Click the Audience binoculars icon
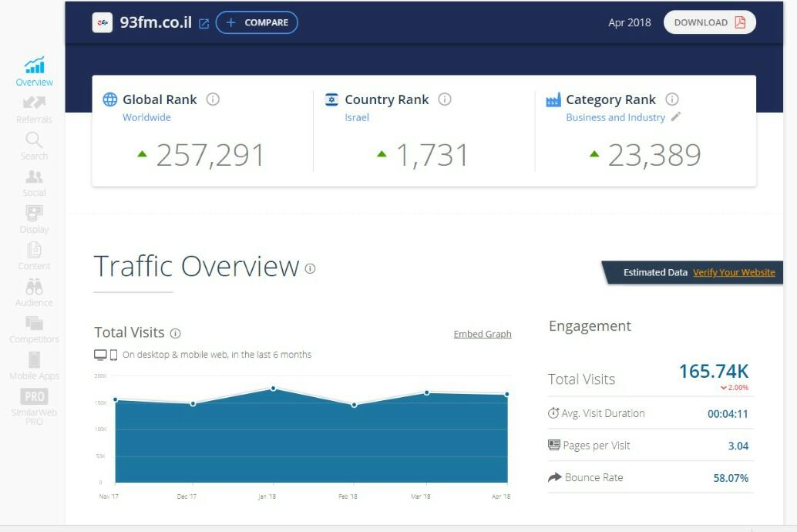Viewport: 797px width, 532px height. click(x=34, y=287)
